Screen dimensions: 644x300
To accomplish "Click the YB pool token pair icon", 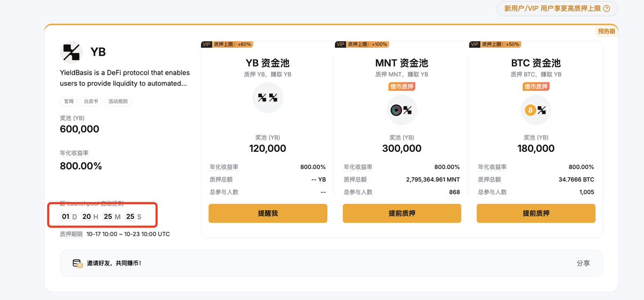I will [x=267, y=98].
